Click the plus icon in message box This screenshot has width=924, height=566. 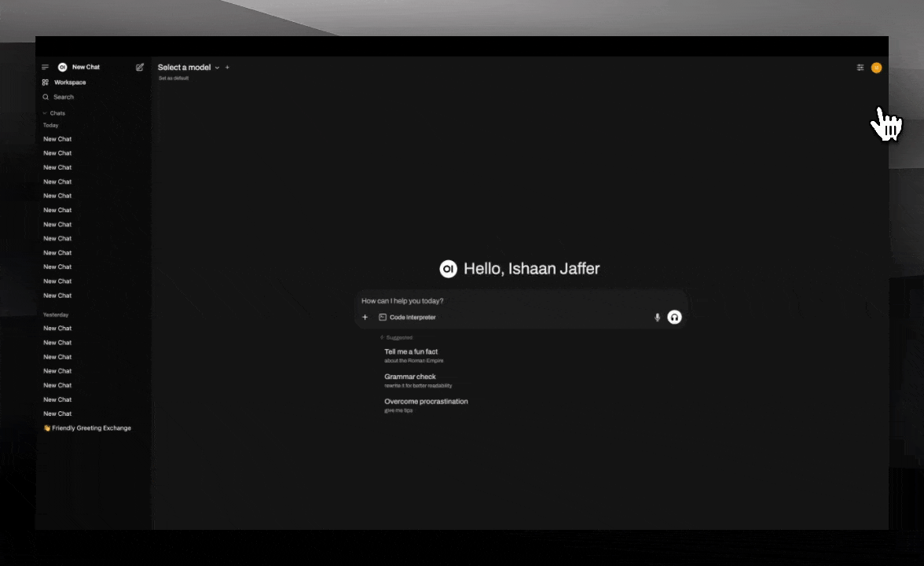365,318
